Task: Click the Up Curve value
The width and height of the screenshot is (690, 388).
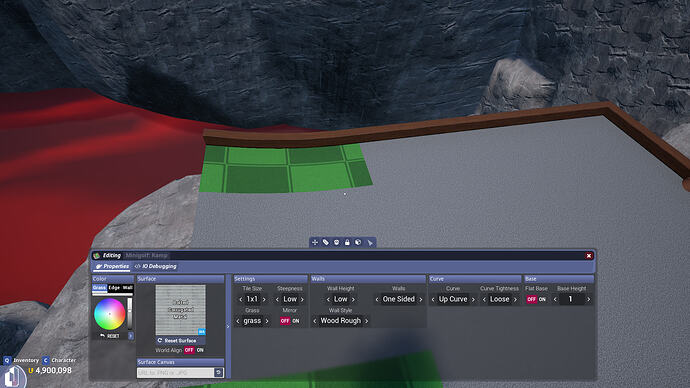Action: (x=453, y=299)
